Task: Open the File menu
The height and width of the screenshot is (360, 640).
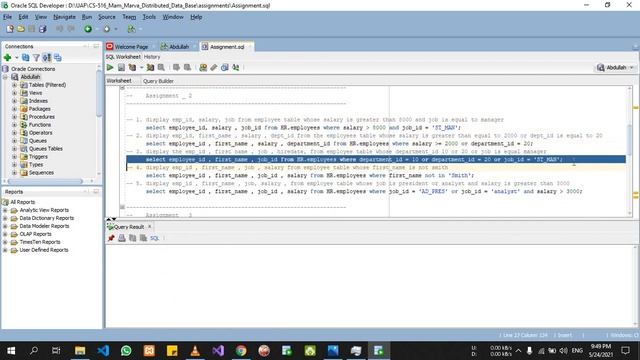Action: 7,17
